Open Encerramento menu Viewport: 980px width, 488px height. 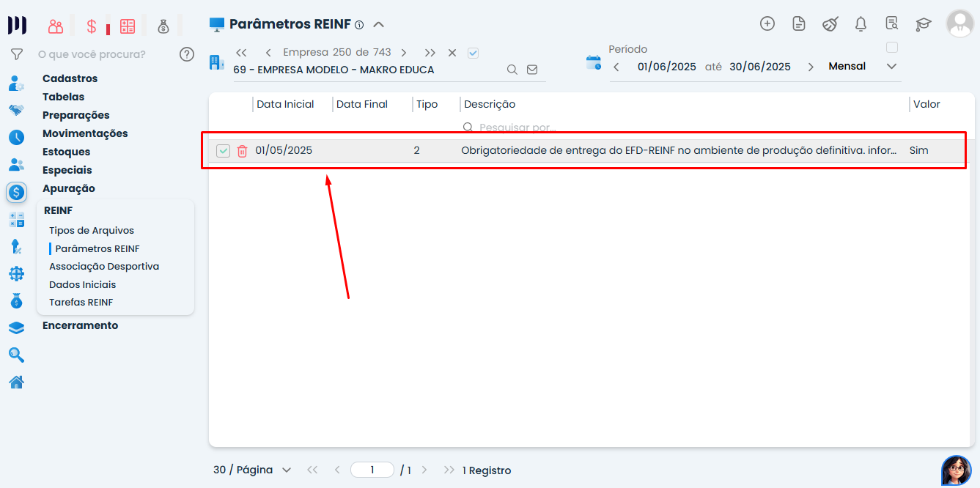(x=81, y=325)
